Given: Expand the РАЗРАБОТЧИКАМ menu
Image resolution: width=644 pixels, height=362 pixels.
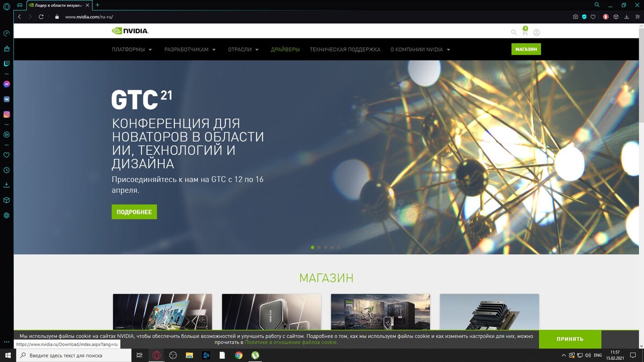Looking at the screenshot, I should click(190, 49).
